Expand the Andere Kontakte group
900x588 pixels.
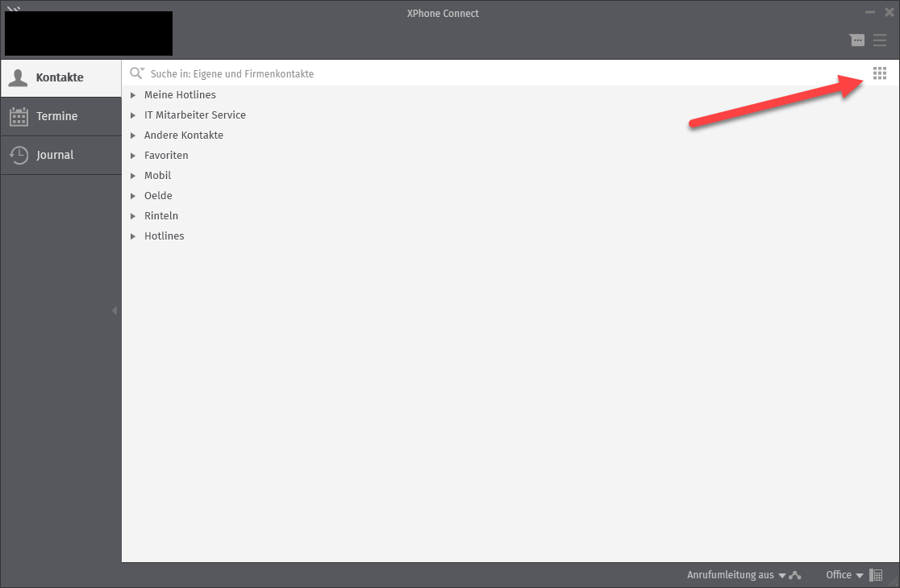click(134, 136)
